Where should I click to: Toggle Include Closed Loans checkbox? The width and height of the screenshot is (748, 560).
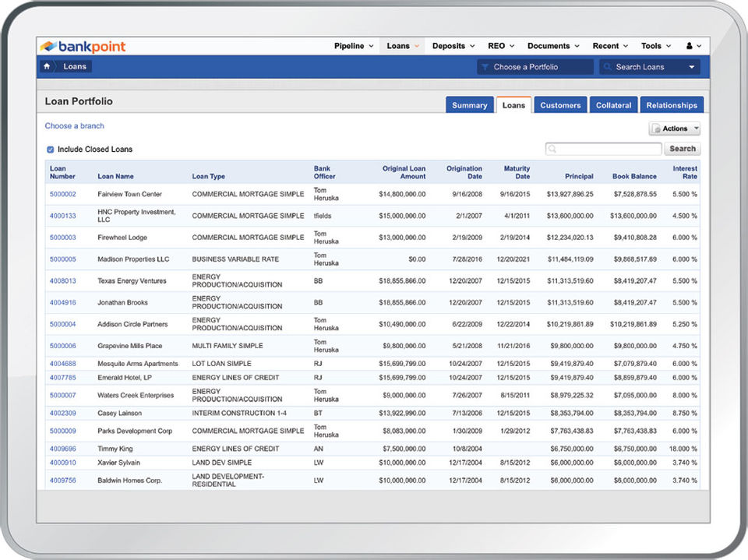50,150
